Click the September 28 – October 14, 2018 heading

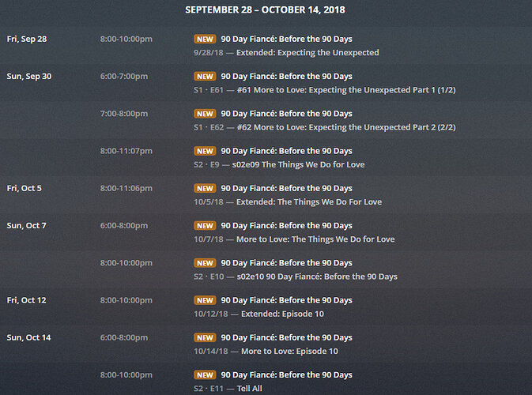click(265, 9)
